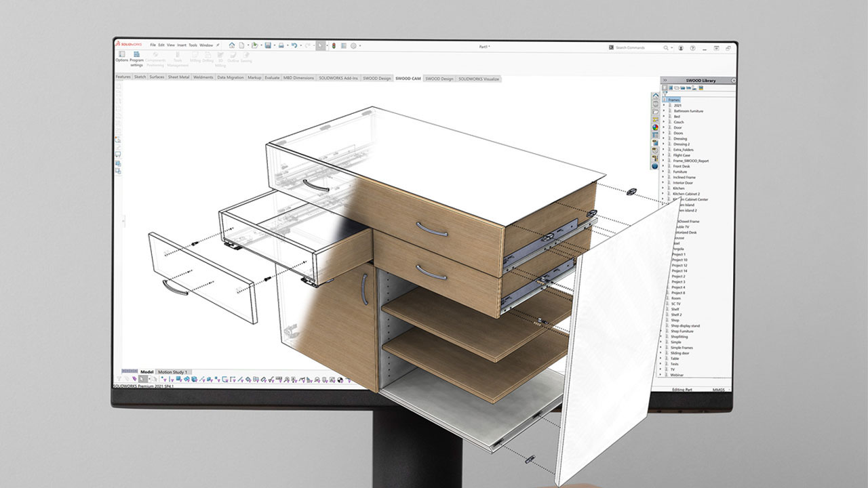The width and height of the screenshot is (868, 488).
Task: Create a new document with the New icon
Action: click(241, 45)
